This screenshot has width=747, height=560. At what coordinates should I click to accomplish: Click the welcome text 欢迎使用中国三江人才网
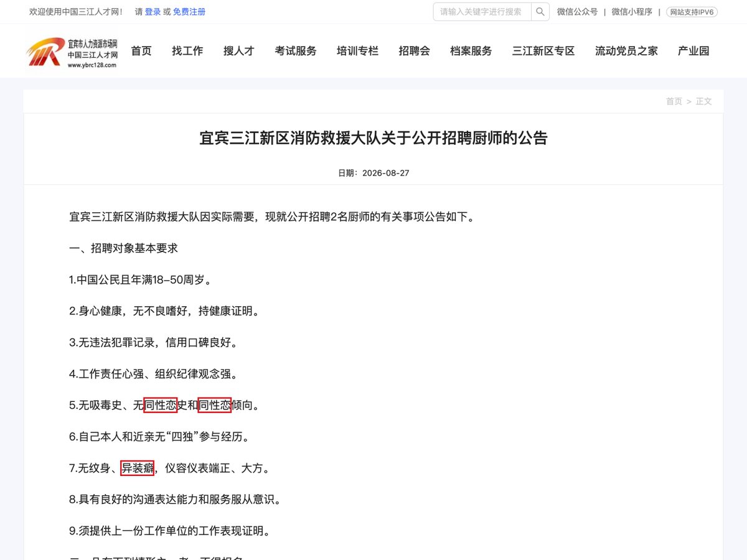[x=76, y=12]
